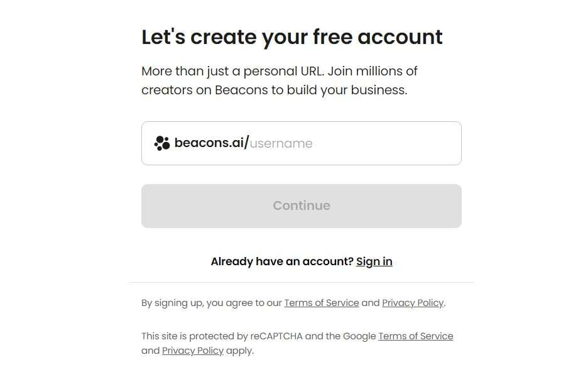Open Google Privacy Policy link near 'apply'

pyautogui.click(x=192, y=351)
